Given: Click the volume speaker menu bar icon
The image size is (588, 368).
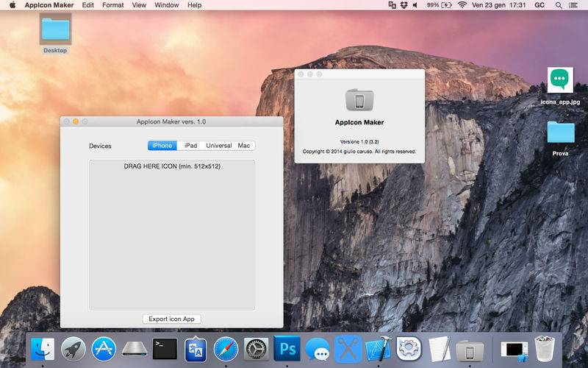Looking at the screenshot, I should pyautogui.click(x=415, y=5).
